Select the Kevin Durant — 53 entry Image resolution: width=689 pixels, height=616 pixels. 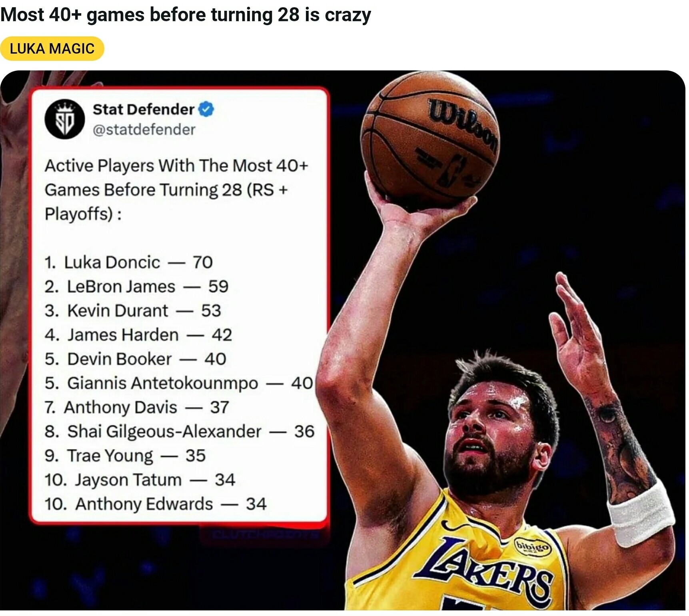click(x=133, y=311)
